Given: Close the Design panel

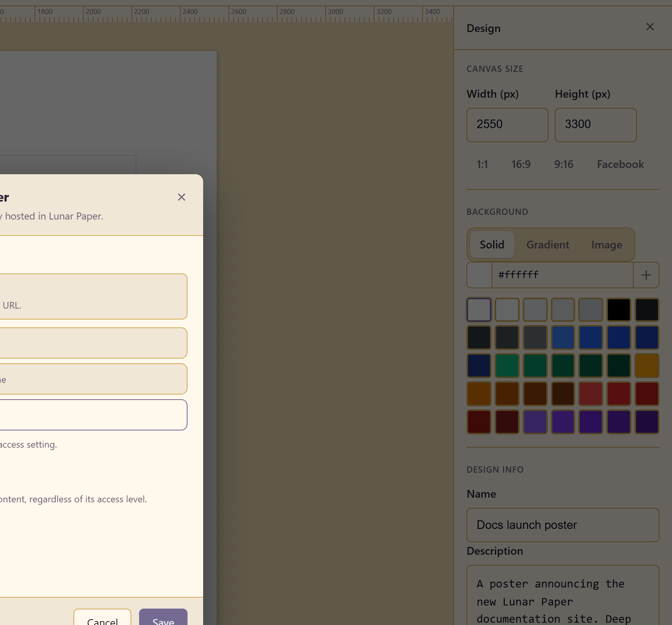Looking at the screenshot, I should point(650,27).
